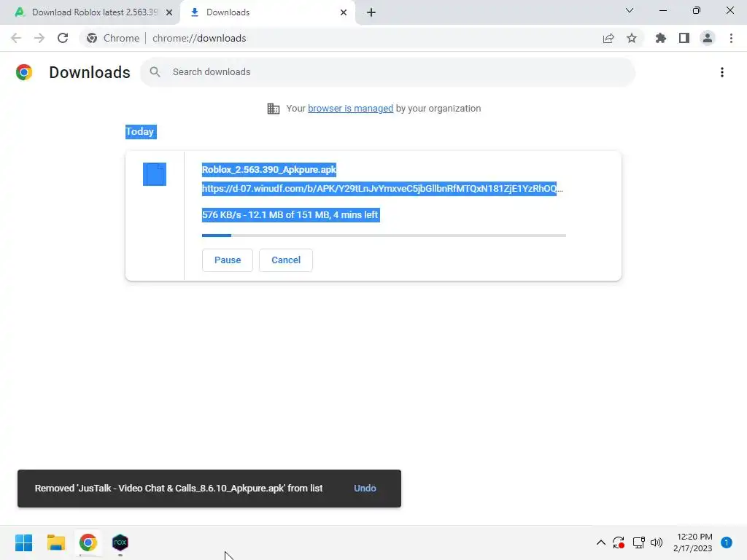Cancel the Roblox download

pyautogui.click(x=286, y=260)
